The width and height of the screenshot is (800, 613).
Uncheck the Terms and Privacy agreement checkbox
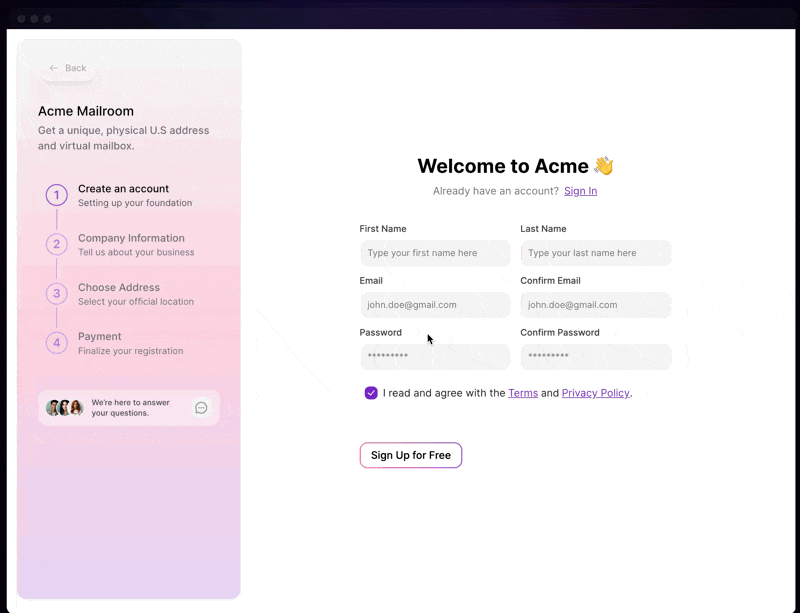coord(371,393)
